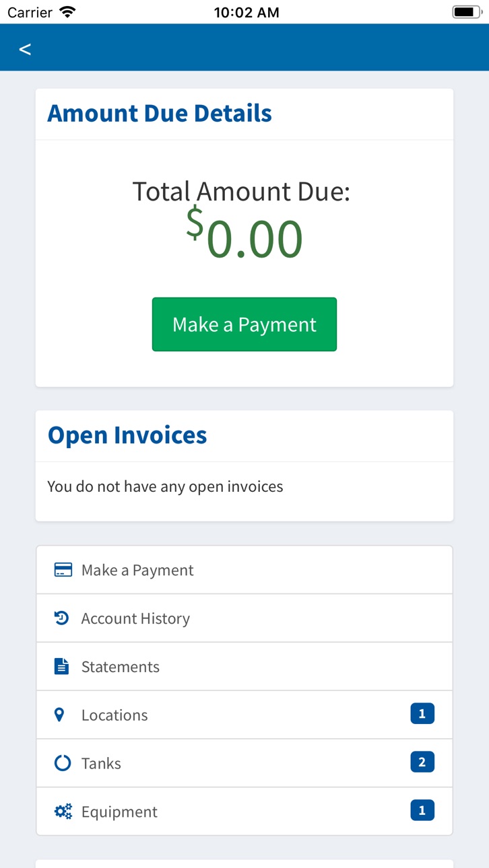
Task: Click the green Make a Payment button
Action: pos(244,324)
